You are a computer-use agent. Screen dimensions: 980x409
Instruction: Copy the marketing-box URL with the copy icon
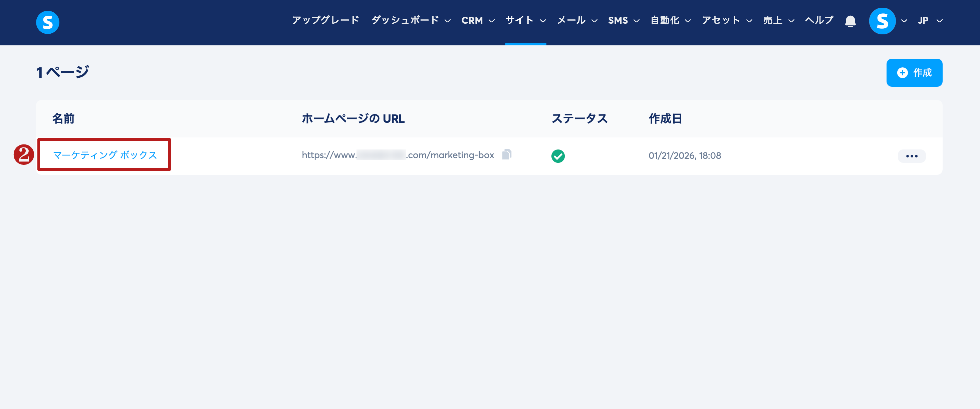[507, 154]
